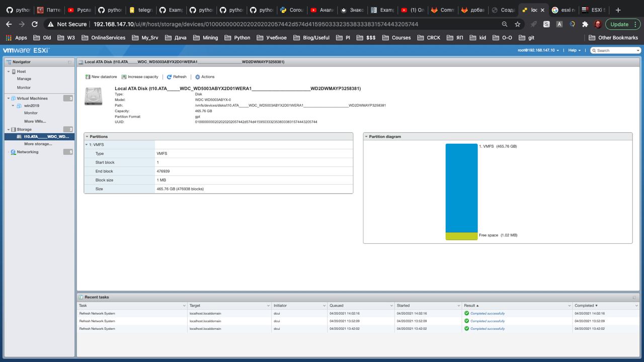Click the Virtual Machines count badge
Viewport: 644px width, 362px height.
pos(68,99)
